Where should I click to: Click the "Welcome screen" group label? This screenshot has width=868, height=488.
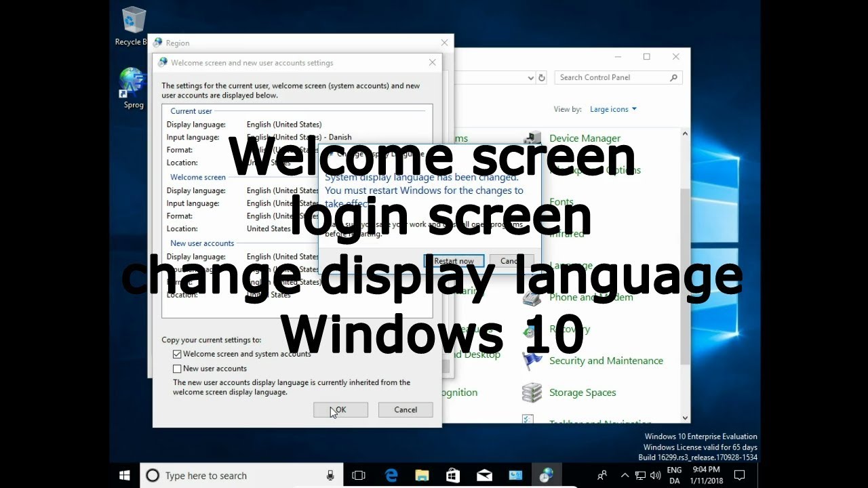198,178
